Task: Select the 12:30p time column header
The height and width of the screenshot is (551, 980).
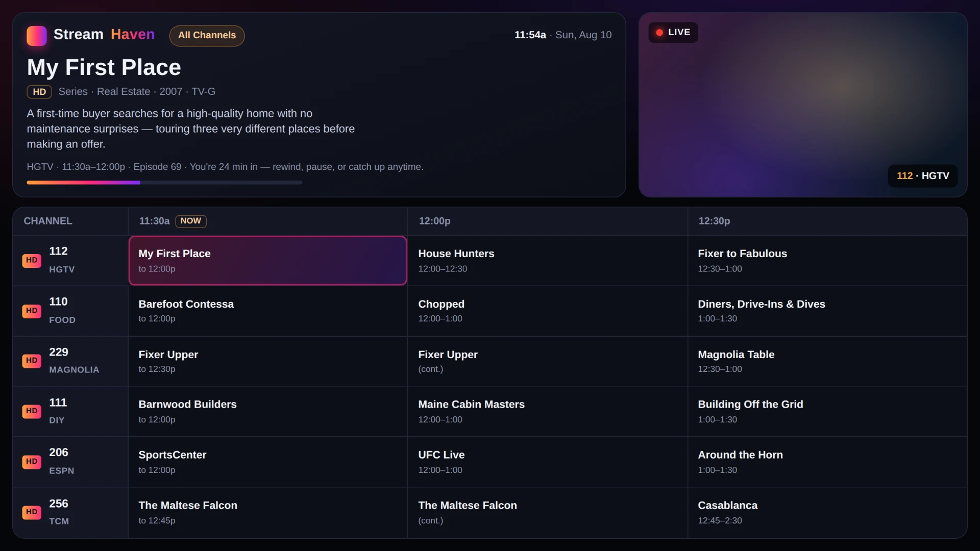Action: [827, 221]
